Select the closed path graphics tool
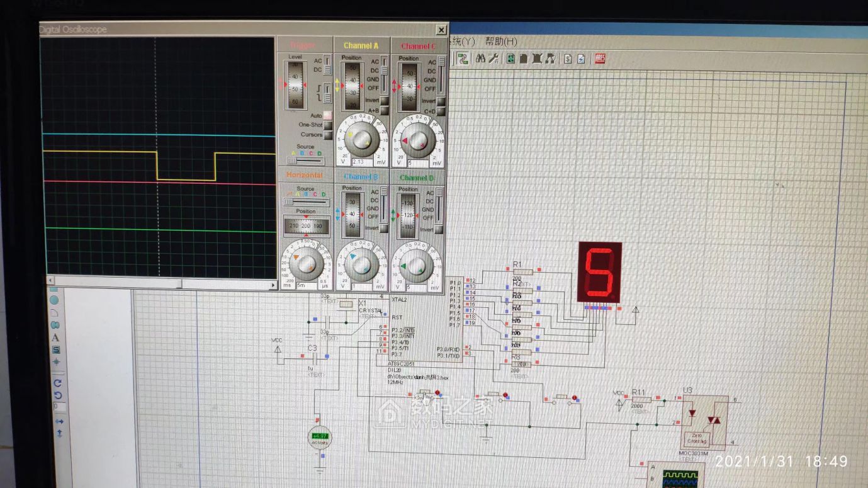 [x=55, y=326]
